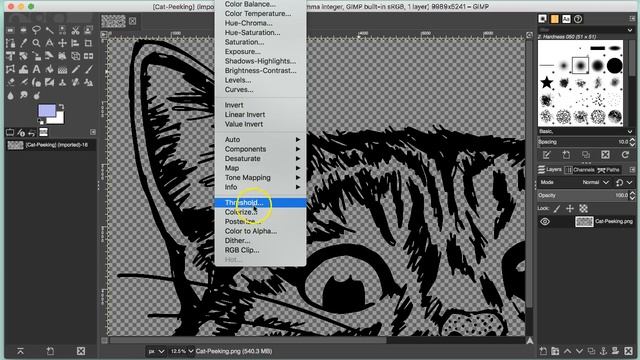This screenshot has height=360, width=640.
Task: Switch to the Fonts tab
Action: (x=566, y=19)
